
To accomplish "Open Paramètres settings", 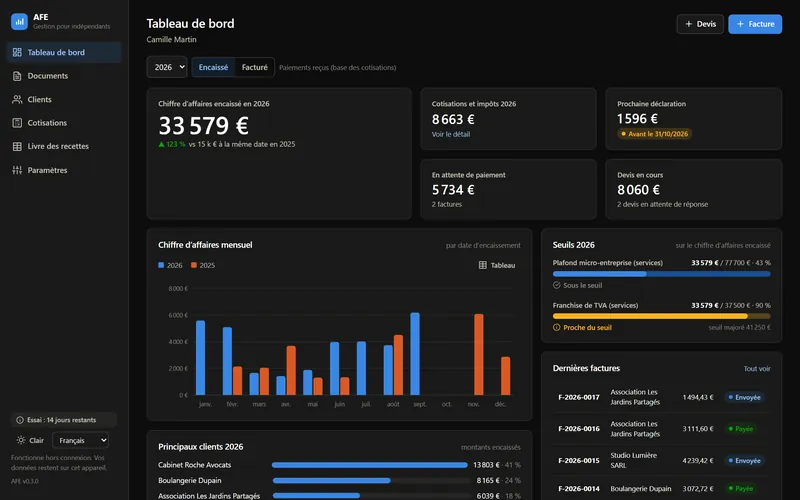I will click(x=64, y=170).
